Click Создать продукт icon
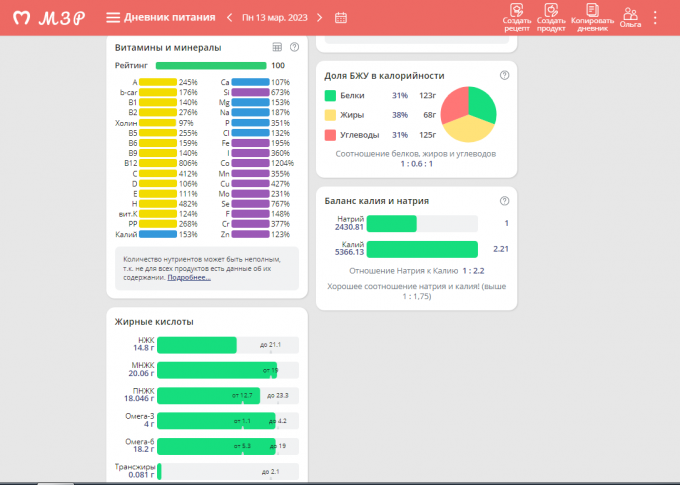The image size is (680, 485). coord(551,18)
